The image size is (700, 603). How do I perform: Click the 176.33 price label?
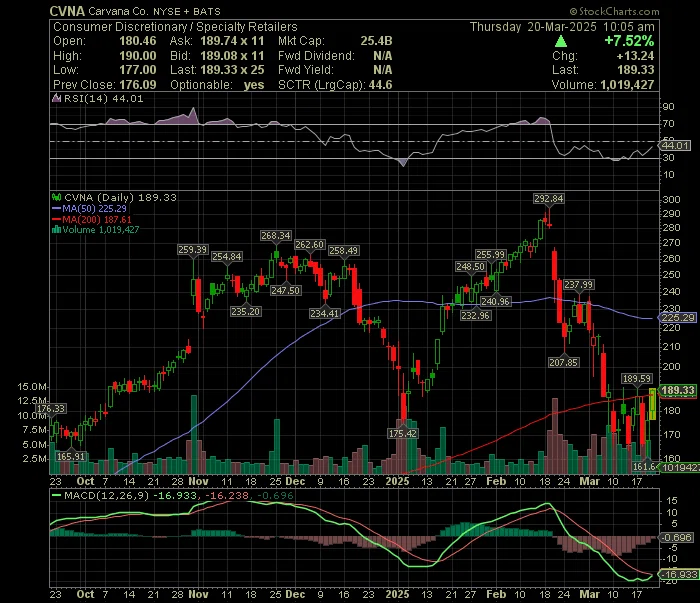pyautogui.click(x=51, y=409)
